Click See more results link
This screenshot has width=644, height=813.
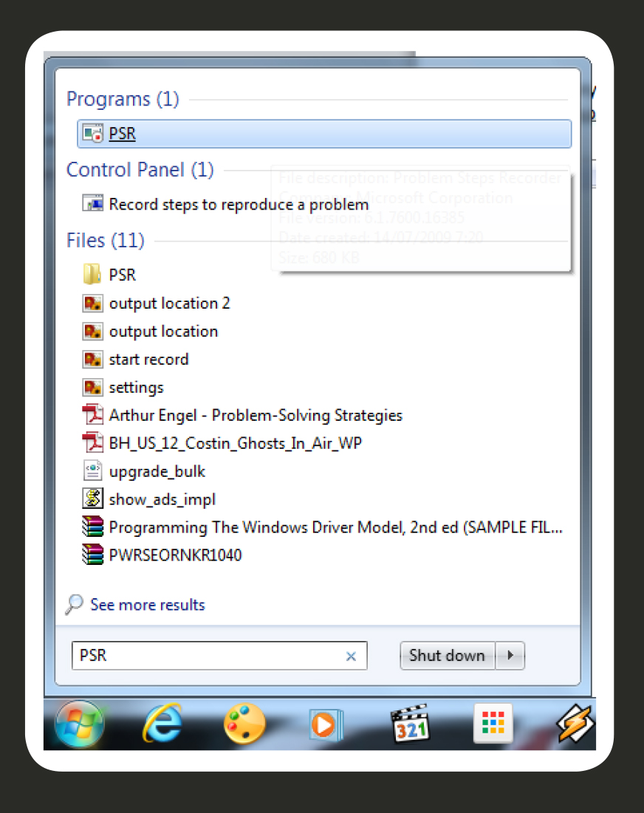[x=147, y=606]
